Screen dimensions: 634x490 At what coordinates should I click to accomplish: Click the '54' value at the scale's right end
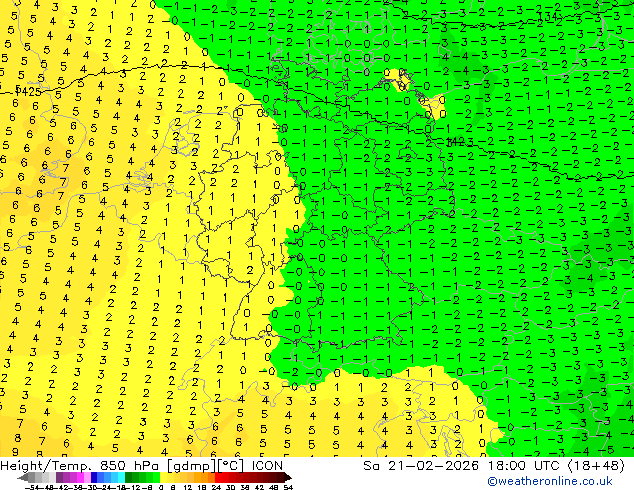click(288, 487)
